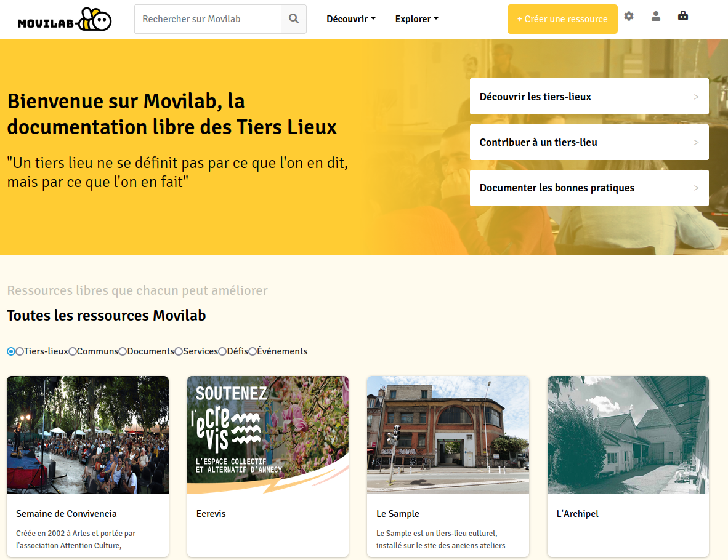Screen dimensions: 728x560
Task: Select the currently checked unlabeled radio button
Action: (x=11, y=351)
